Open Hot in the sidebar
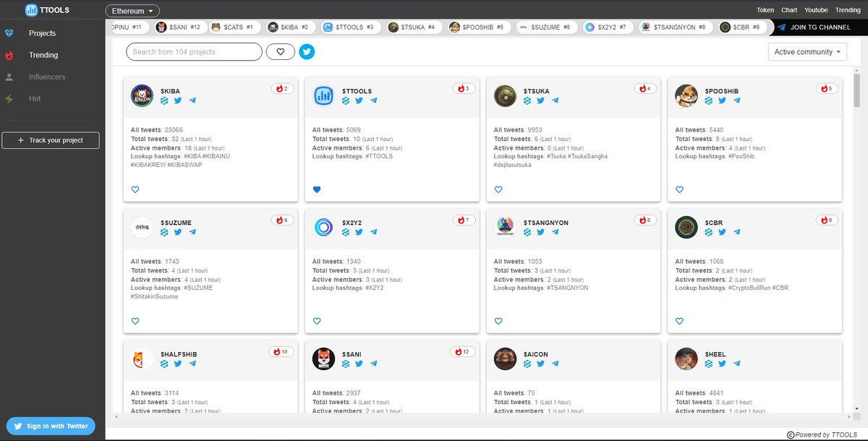The height and width of the screenshot is (441, 868). pos(35,98)
